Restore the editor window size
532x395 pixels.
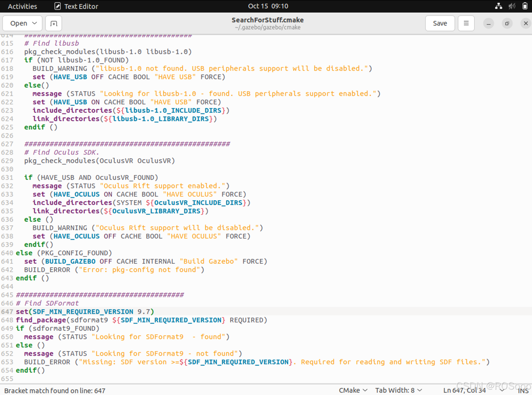pos(507,24)
